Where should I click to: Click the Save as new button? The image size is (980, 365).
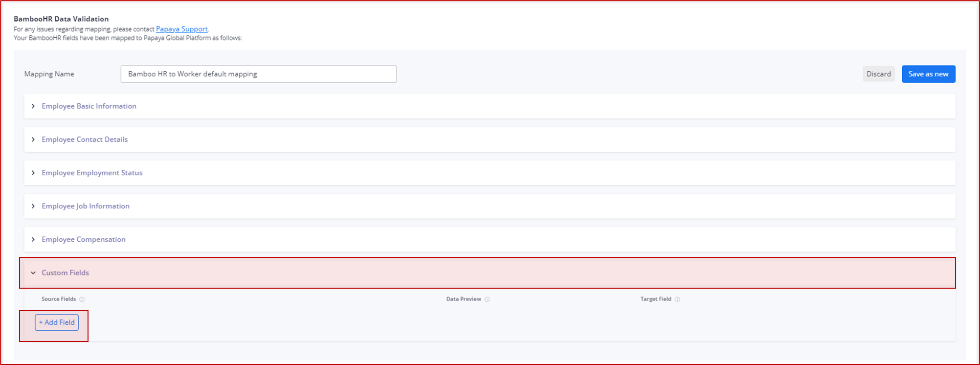coord(928,74)
